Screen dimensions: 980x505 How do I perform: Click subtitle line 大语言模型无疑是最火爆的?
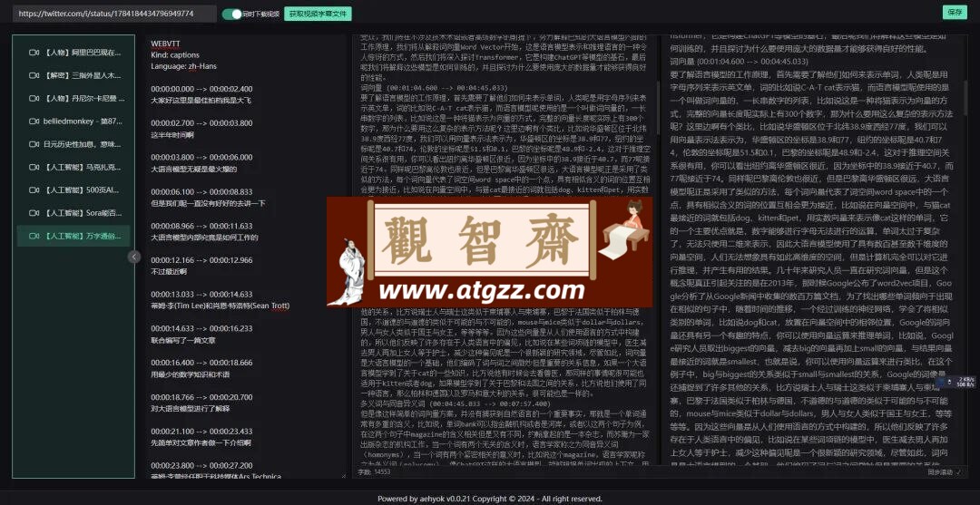point(194,169)
